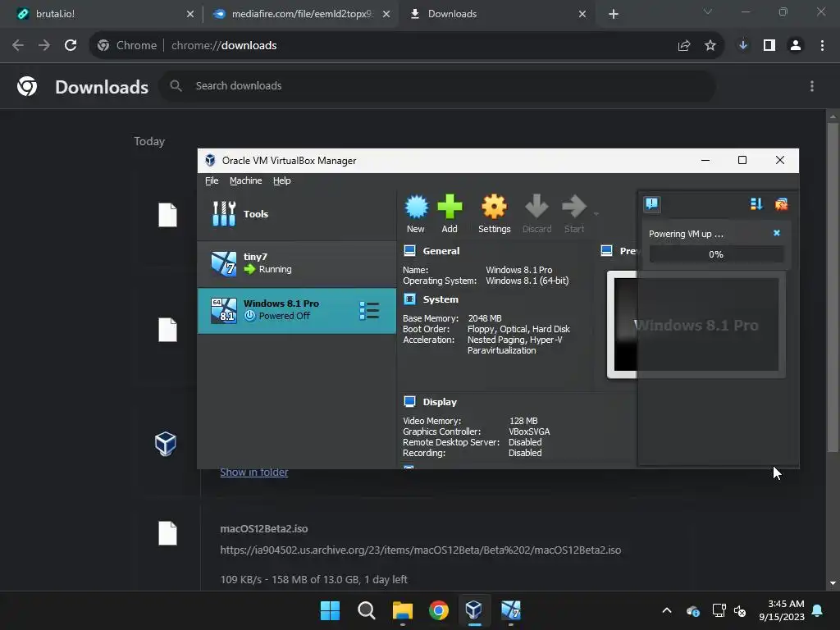The image size is (840, 630).
Task: Open the Machine menu
Action: (246, 180)
